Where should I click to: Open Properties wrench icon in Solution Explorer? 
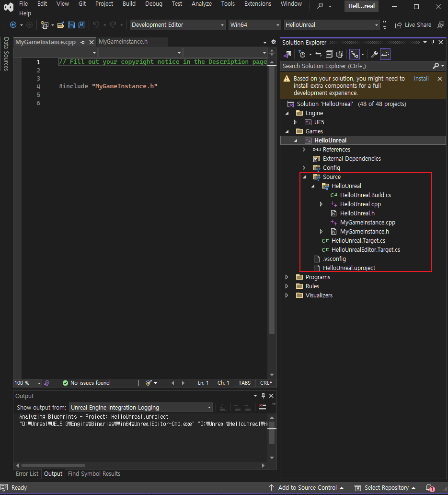coord(374,54)
